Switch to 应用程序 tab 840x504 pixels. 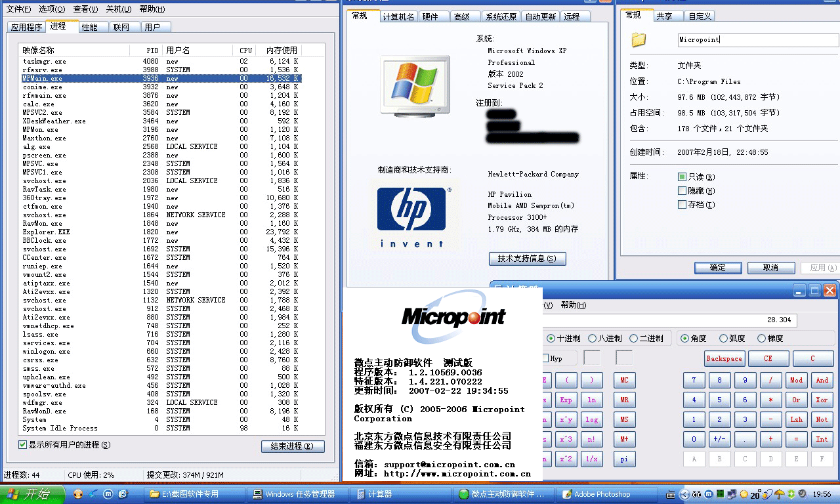(x=26, y=27)
